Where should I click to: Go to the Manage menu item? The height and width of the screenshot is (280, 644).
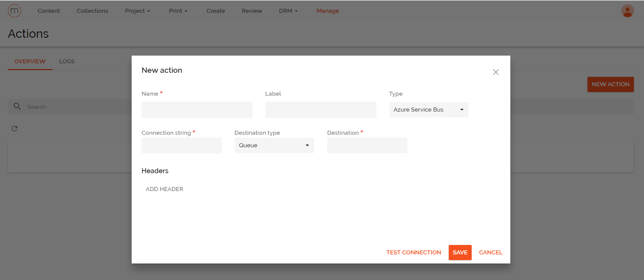tap(328, 11)
